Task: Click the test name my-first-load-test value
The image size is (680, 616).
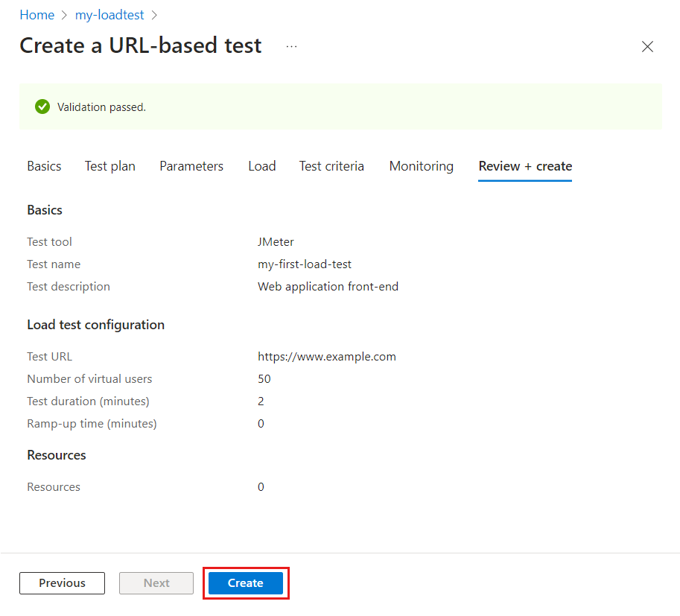Action: pos(305,264)
